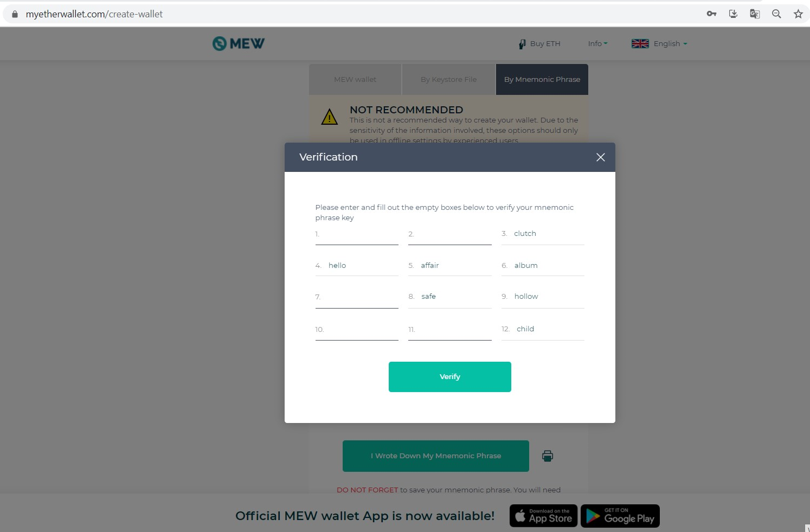This screenshot has height=532, width=810.
Task: Close the Verification dialog
Action: (600, 157)
